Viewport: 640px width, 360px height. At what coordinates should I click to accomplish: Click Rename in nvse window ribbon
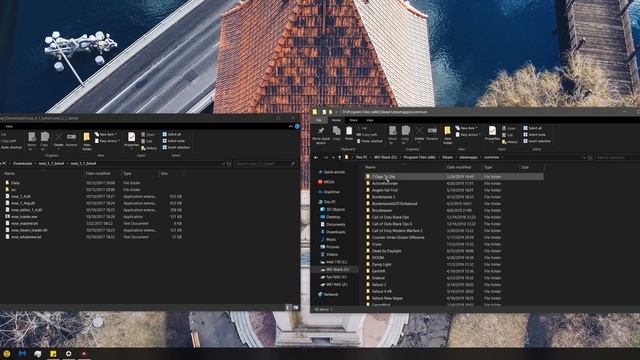point(71,139)
